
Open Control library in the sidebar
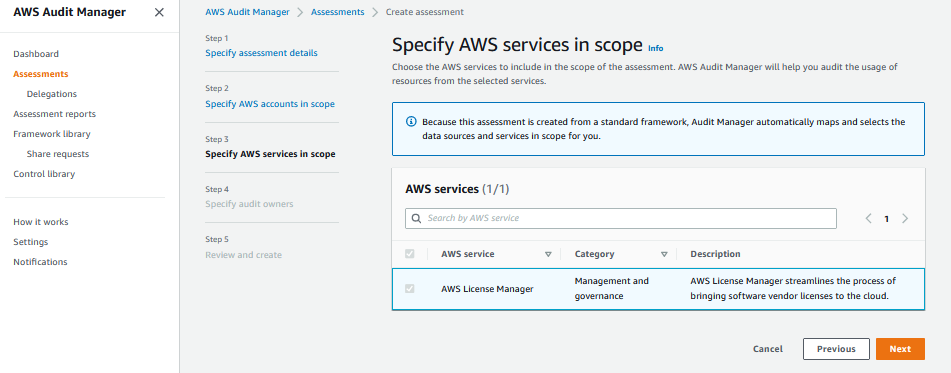pyautogui.click(x=44, y=174)
